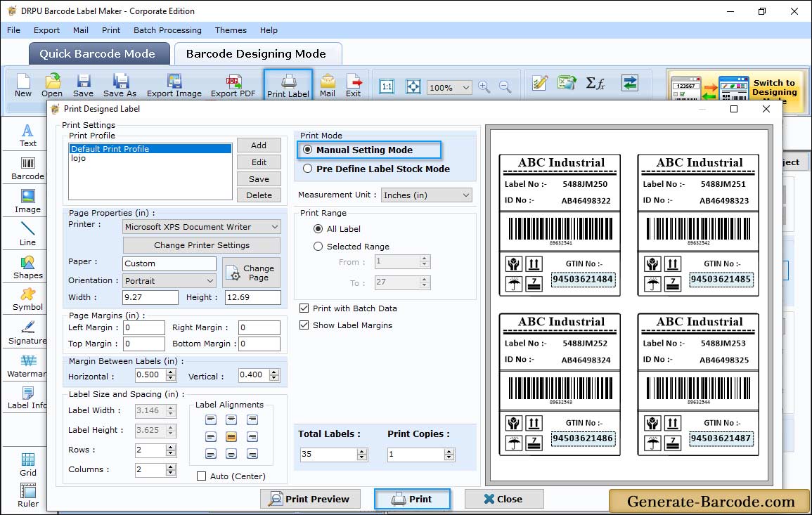Viewport: 812px width, 515px height.
Task: Select the Watermark tool in sidebar
Action: (x=27, y=366)
